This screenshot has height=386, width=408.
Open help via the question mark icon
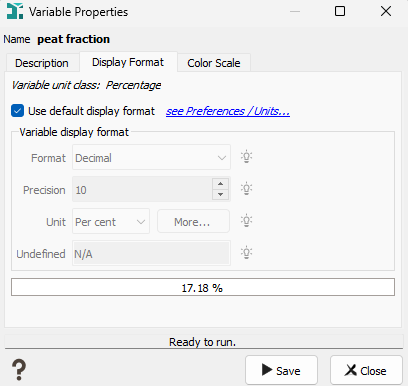tap(19, 370)
